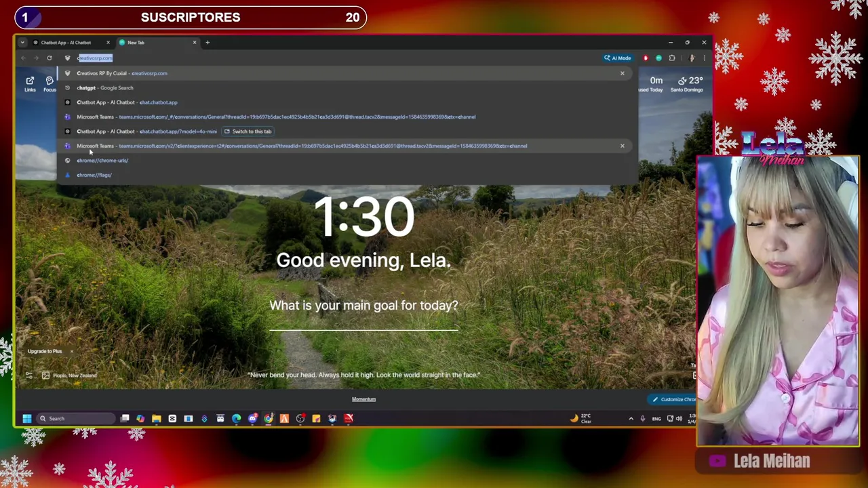Choose the chat.chatbot.app suggestion
The image size is (868, 488).
[x=346, y=102]
